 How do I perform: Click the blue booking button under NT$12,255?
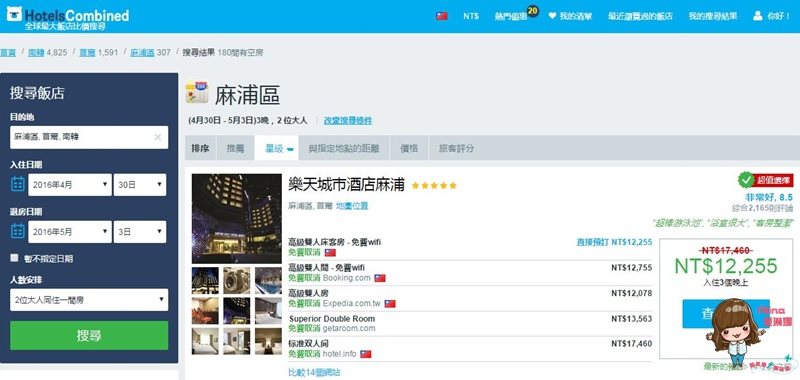pos(726,314)
